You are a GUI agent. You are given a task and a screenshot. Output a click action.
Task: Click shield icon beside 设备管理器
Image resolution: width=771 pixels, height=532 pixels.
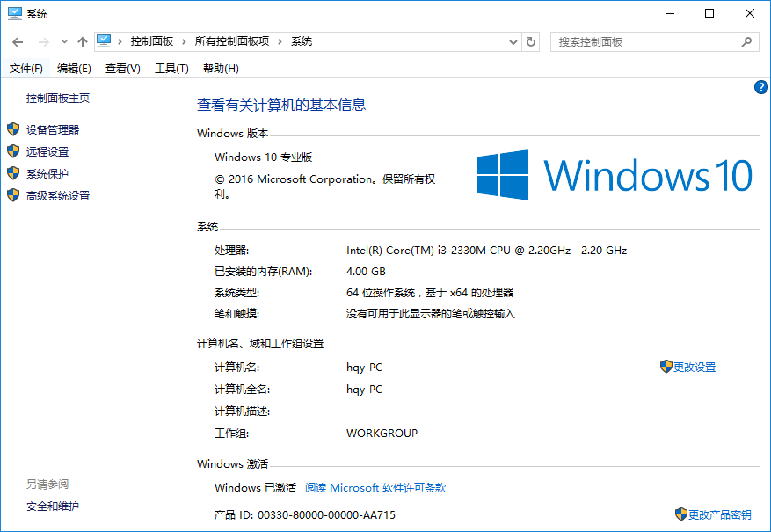click(x=13, y=129)
